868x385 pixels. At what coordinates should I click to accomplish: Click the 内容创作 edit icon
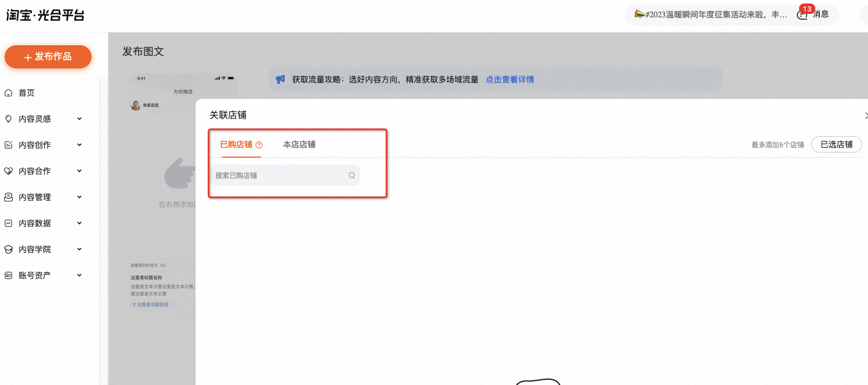point(9,145)
